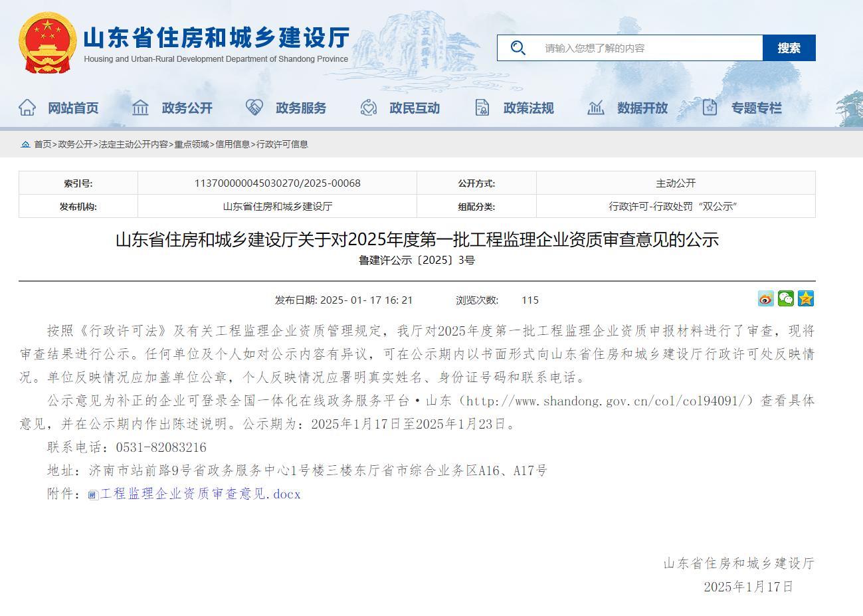Click the chart icon beside 数据开放
Image resolution: width=863 pixels, height=616 pixels.
(x=596, y=108)
